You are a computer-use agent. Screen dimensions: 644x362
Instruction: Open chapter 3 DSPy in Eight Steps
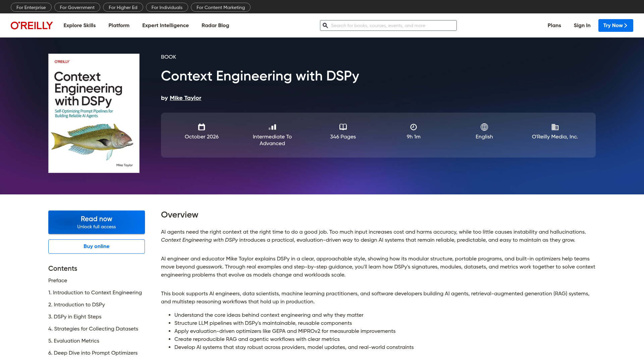tap(75, 317)
